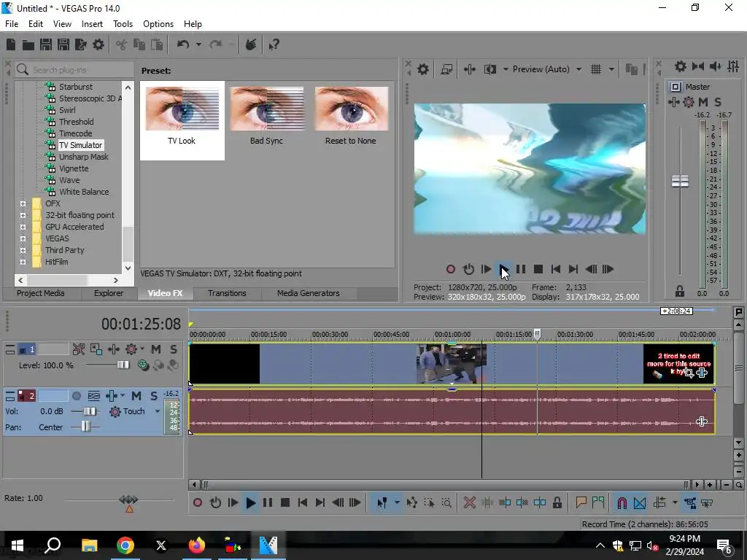Open Video Output FX icon in preview

pyautogui.click(x=469, y=69)
